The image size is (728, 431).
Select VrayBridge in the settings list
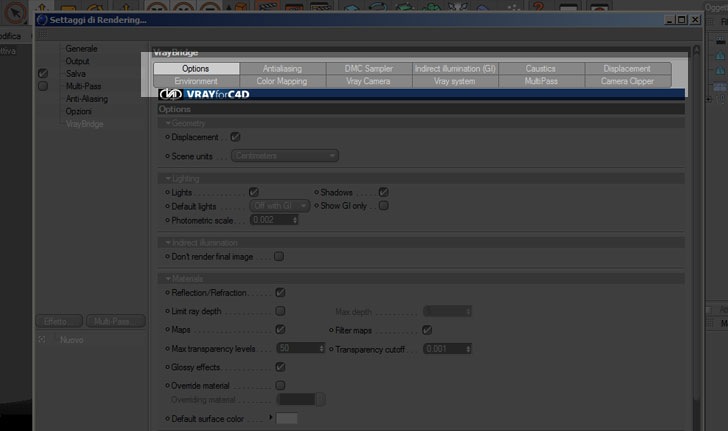pyautogui.click(x=84, y=124)
